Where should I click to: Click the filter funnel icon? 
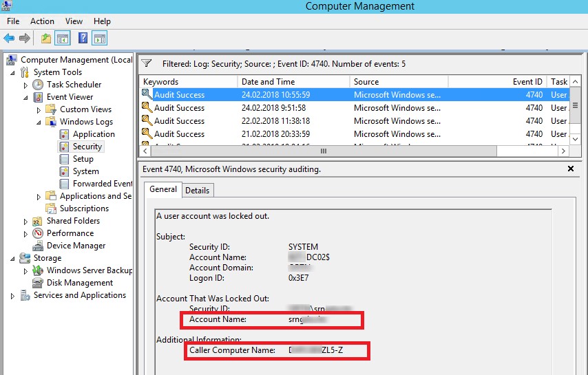coord(146,63)
